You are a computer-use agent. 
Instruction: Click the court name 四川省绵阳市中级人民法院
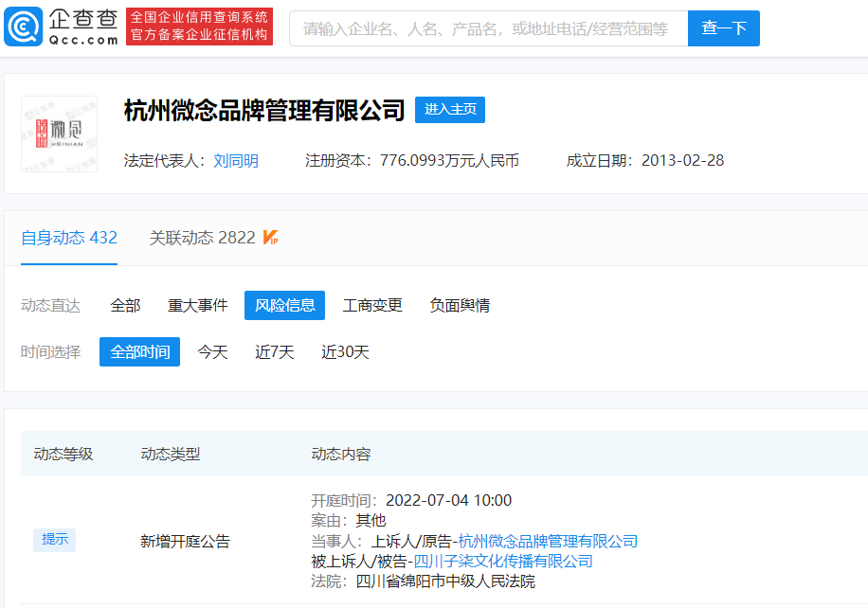click(x=445, y=581)
